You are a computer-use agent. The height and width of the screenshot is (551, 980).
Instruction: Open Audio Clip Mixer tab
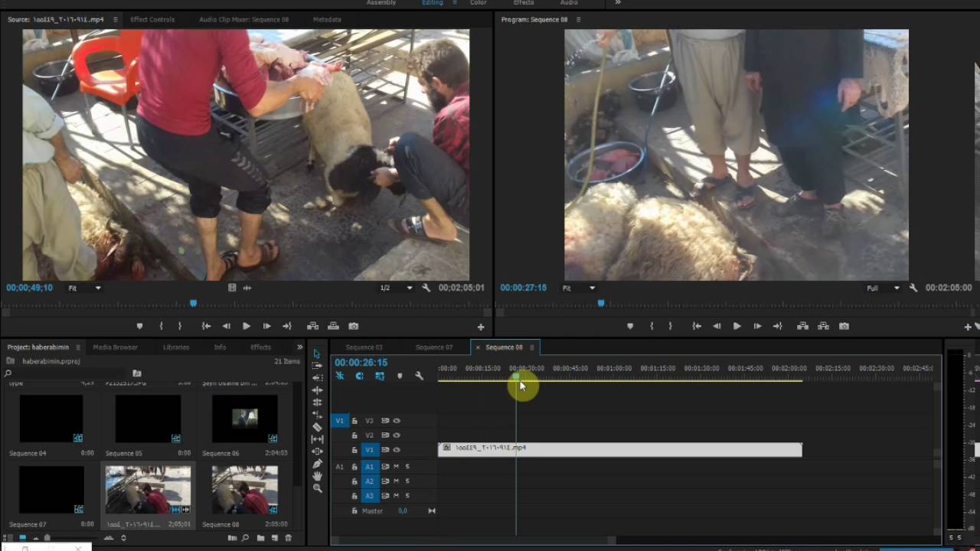click(x=244, y=19)
